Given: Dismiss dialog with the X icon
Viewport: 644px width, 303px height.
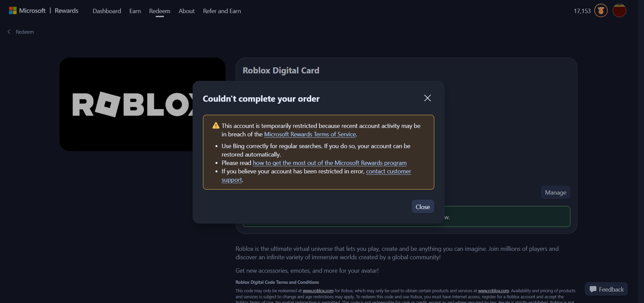Looking at the screenshot, I should coord(428,98).
